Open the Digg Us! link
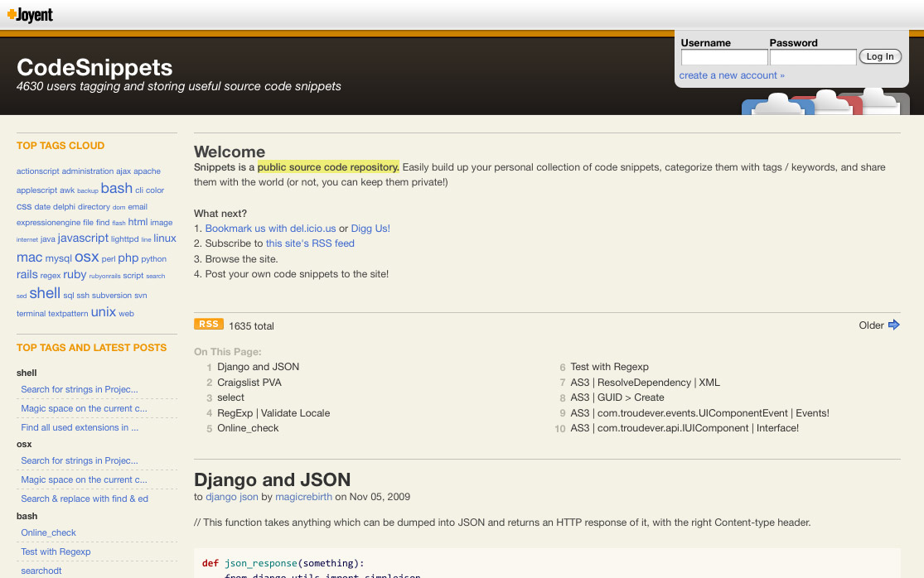The width and height of the screenshot is (924, 578). tap(370, 229)
